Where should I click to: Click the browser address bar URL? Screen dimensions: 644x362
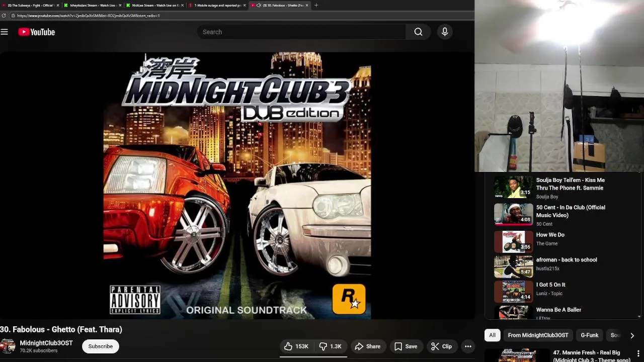89,16
